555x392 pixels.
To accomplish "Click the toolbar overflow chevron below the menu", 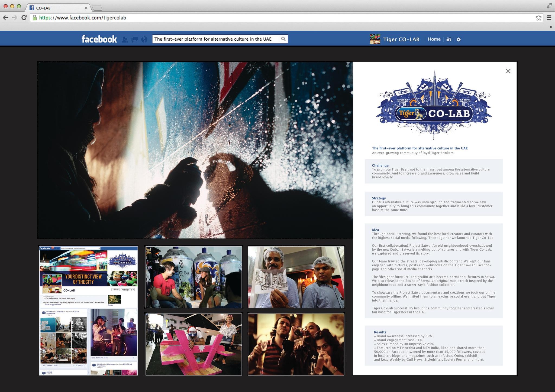I will pyautogui.click(x=551, y=27).
